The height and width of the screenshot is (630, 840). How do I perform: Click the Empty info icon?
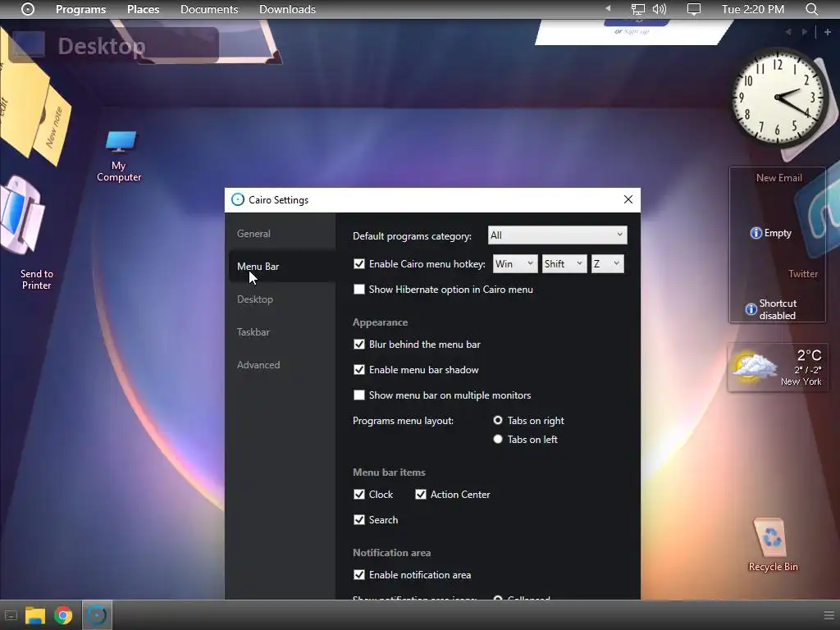point(756,233)
